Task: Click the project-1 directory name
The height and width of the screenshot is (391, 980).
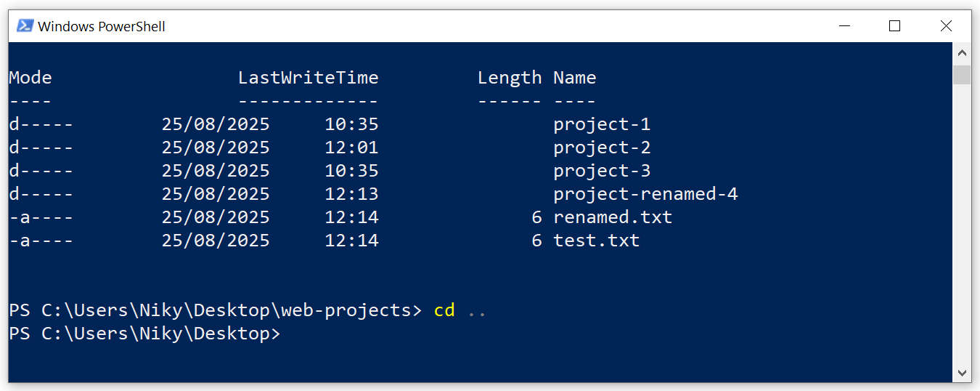Action: coord(602,124)
